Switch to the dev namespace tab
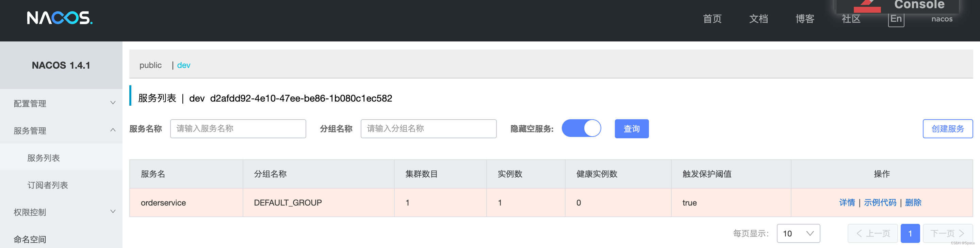 (x=184, y=65)
